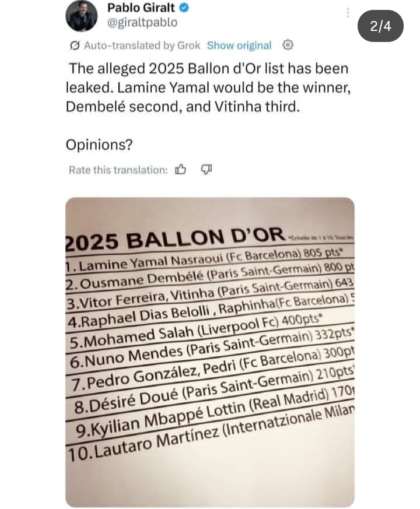Image resolution: width=420 pixels, height=509 pixels.
Task: Open Pablo Giralt's profile picture
Action: [82, 15]
